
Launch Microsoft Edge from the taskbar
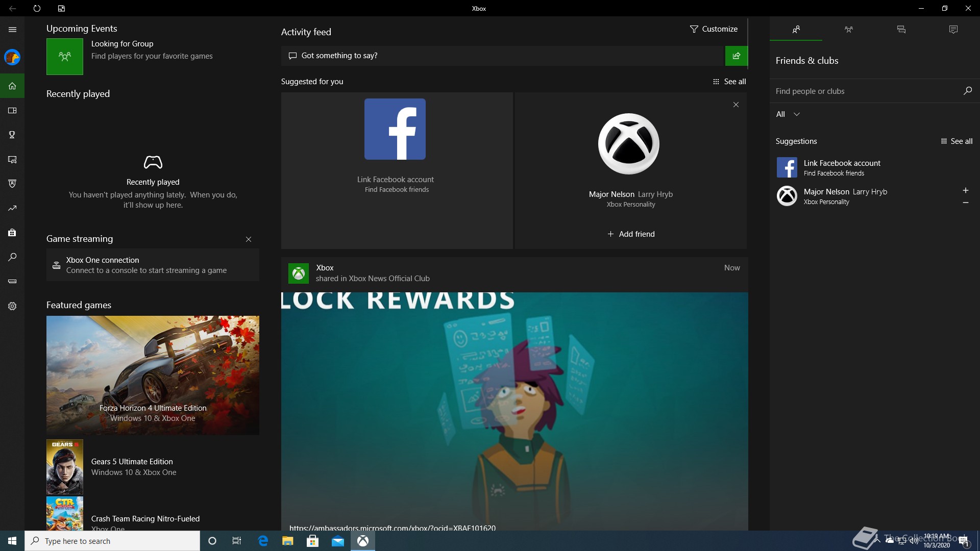point(263,541)
